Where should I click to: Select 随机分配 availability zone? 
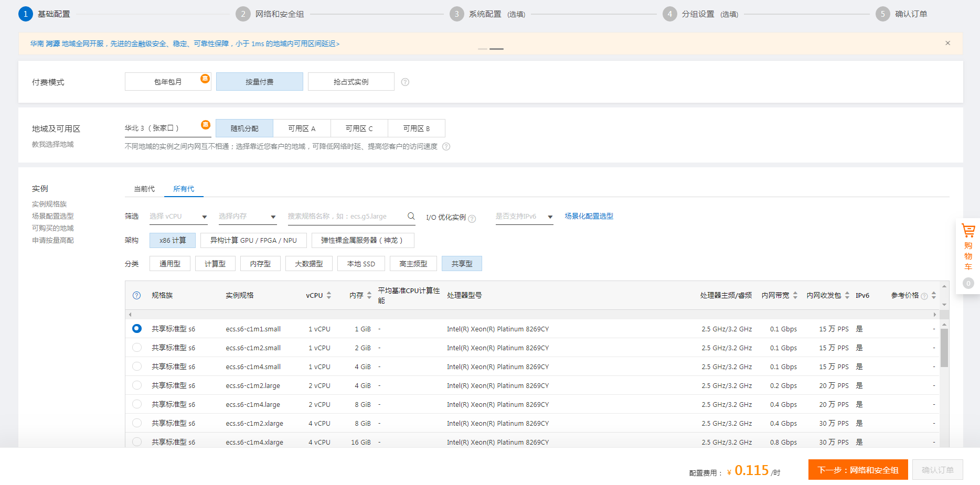tap(244, 128)
